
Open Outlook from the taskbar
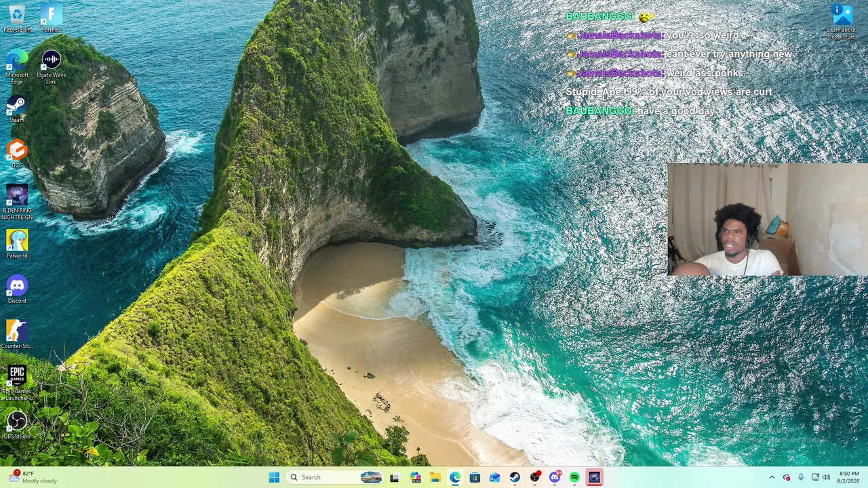pyautogui.click(x=495, y=477)
